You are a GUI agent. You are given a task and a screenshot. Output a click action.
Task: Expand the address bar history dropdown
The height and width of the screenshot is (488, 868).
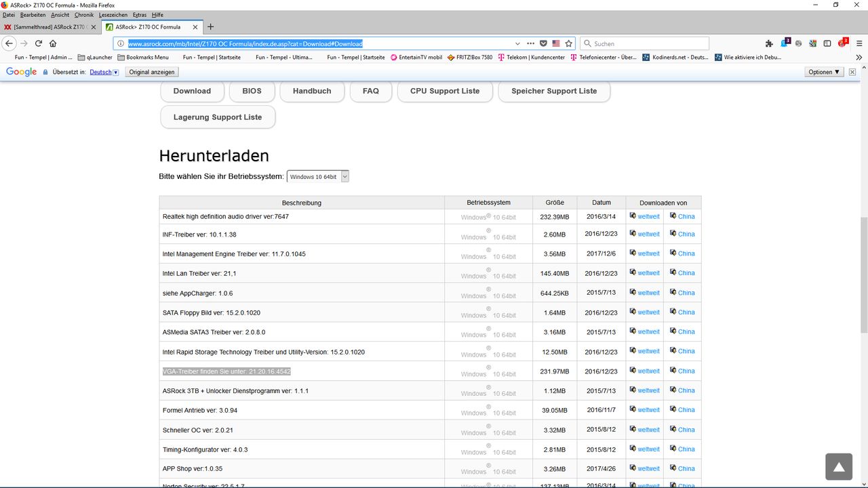tap(517, 43)
